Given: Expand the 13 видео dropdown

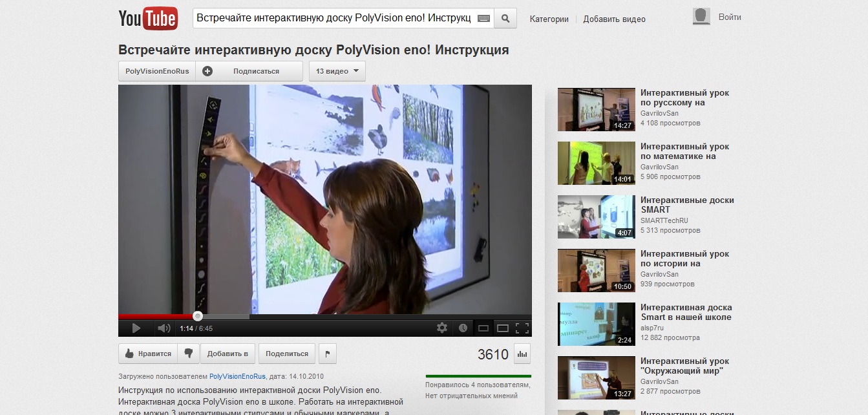Looking at the screenshot, I should 337,71.
